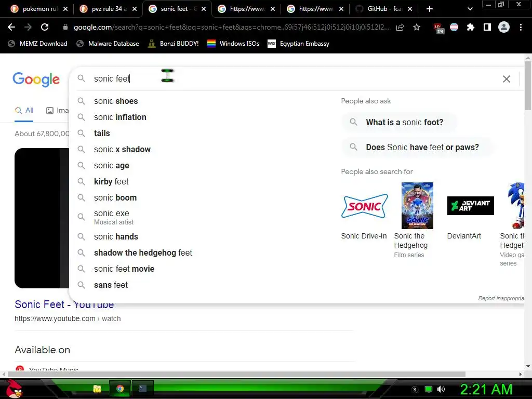
Task: Click the pride flag extension icon
Action: tap(454, 27)
